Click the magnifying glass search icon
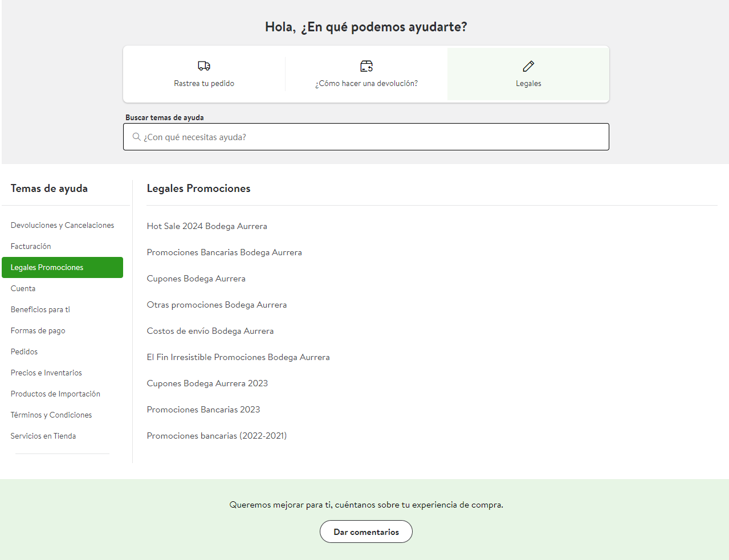729x560 pixels. pos(137,137)
